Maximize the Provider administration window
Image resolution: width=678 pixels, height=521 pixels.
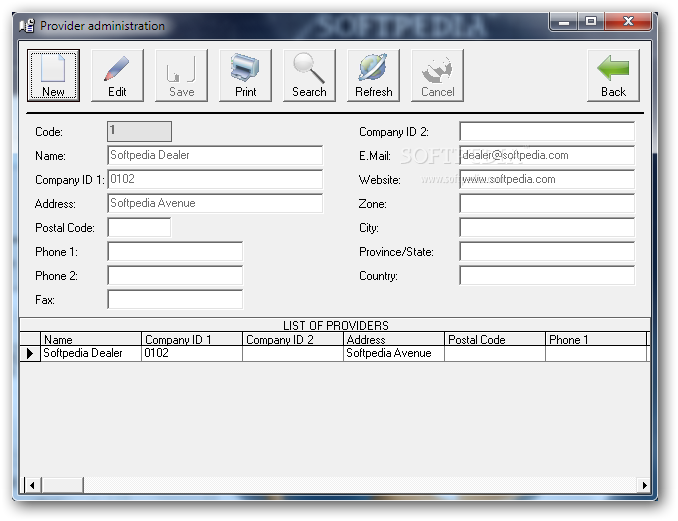(x=591, y=22)
